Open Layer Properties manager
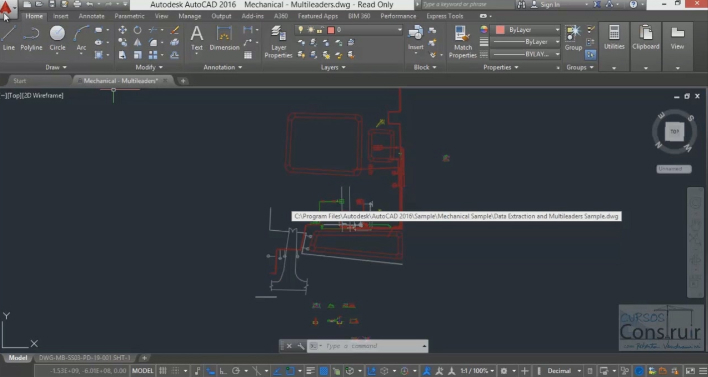Viewport: 708px width, 377px height. click(x=278, y=42)
